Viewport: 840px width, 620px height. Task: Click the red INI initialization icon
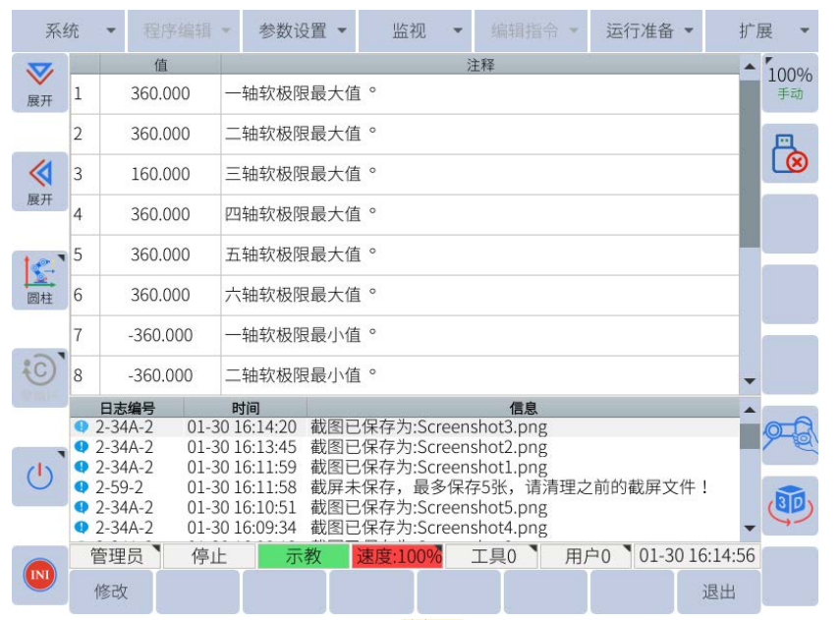39,573
